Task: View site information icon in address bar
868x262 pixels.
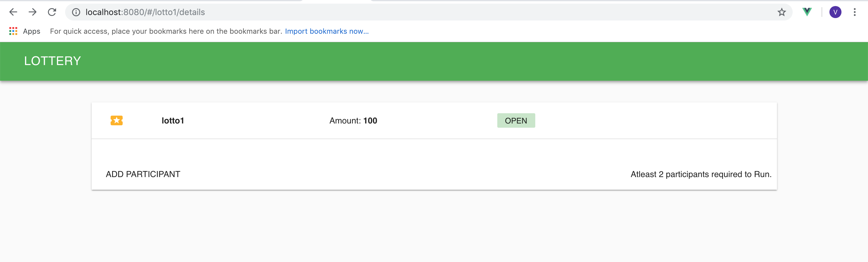Action: [x=76, y=12]
